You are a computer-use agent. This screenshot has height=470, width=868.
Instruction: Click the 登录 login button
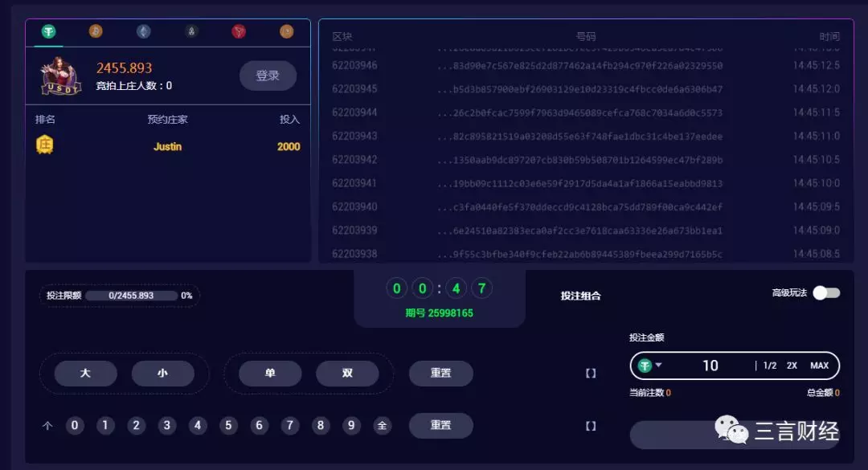[x=268, y=76]
